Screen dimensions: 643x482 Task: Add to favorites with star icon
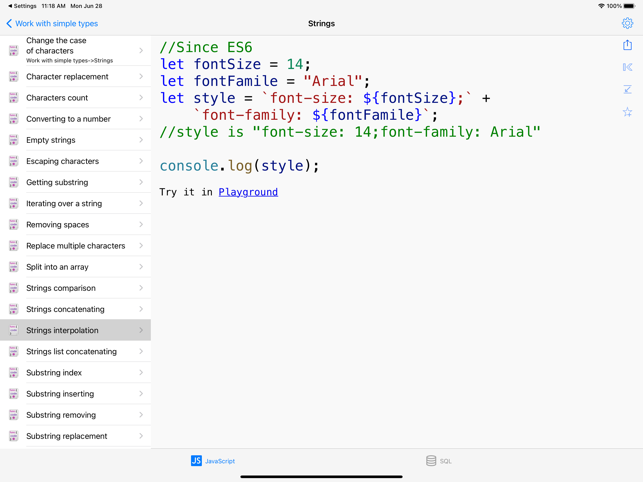pyautogui.click(x=627, y=113)
